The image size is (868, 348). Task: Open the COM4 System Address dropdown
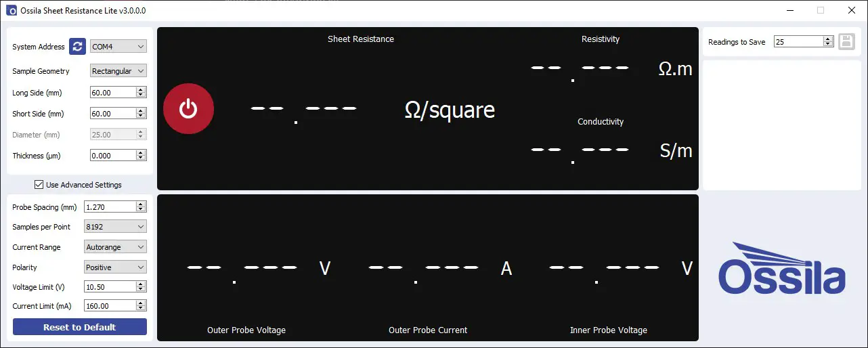coord(118,47)
